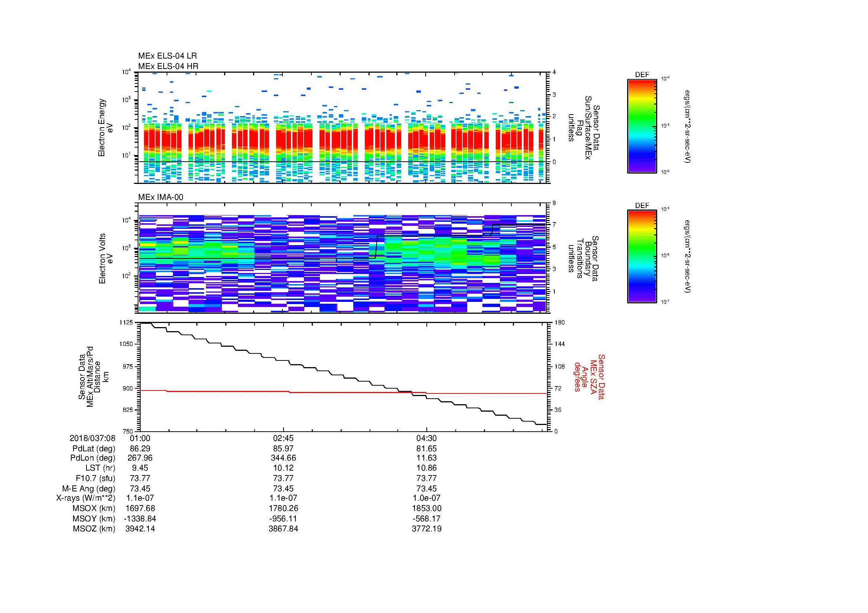This screenshot has width=868, height=613.
Task: Click MSOX value 1697.68
Action: 140,508
